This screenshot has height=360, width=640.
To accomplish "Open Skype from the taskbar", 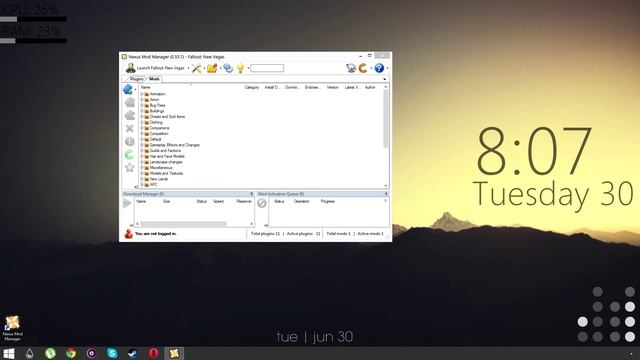I will coord(112,353).
